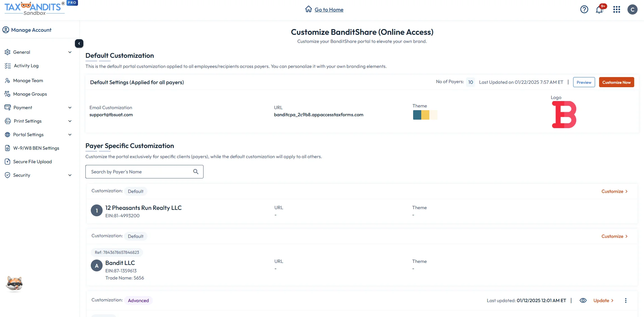This screenshot has width=644, height=317.
Task: Expand the Security menu chevron
Action: coord(70,175)
